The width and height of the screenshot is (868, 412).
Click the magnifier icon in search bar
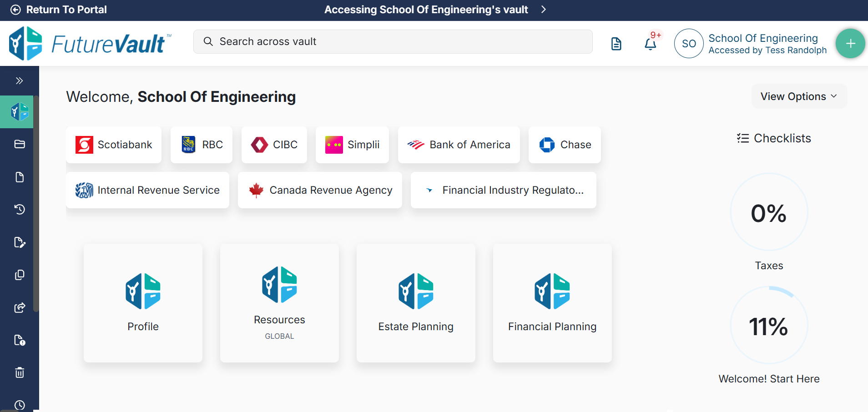coord(208,41)
